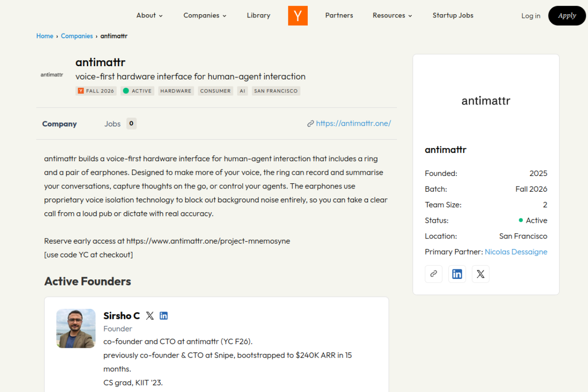Click the tagline 'voice-first hardware interface' subtitle
588x392 pixels.
click(191, 76)
